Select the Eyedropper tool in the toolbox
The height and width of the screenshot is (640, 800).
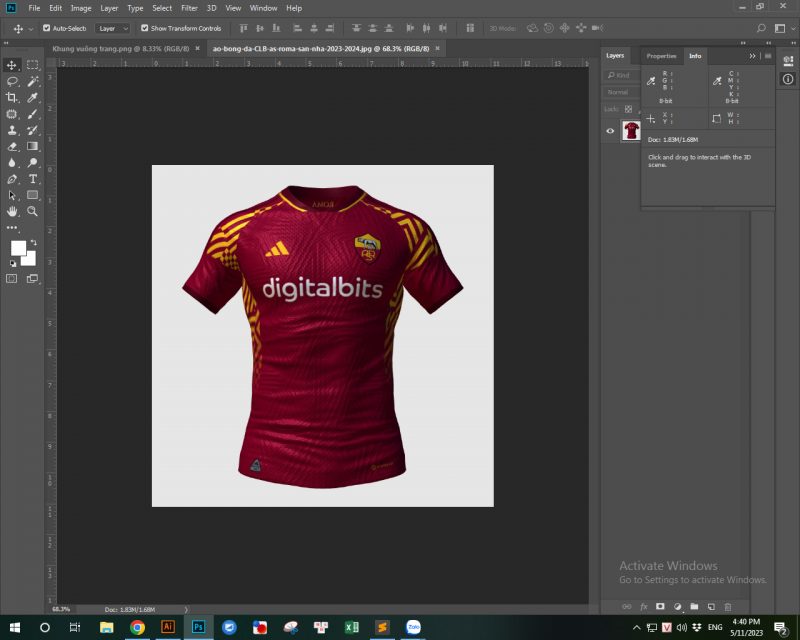pyautogui.click(x=33, y=97)
